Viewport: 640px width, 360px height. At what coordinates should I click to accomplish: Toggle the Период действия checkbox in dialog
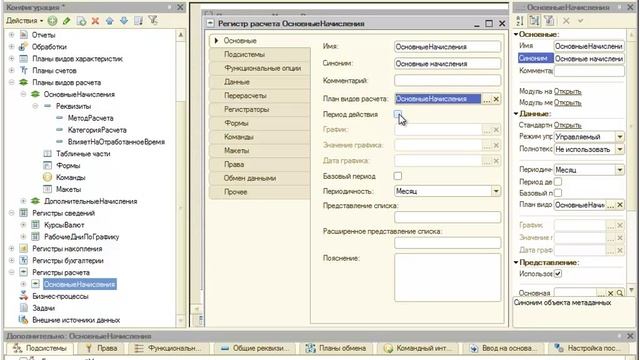tap(398, 114)
